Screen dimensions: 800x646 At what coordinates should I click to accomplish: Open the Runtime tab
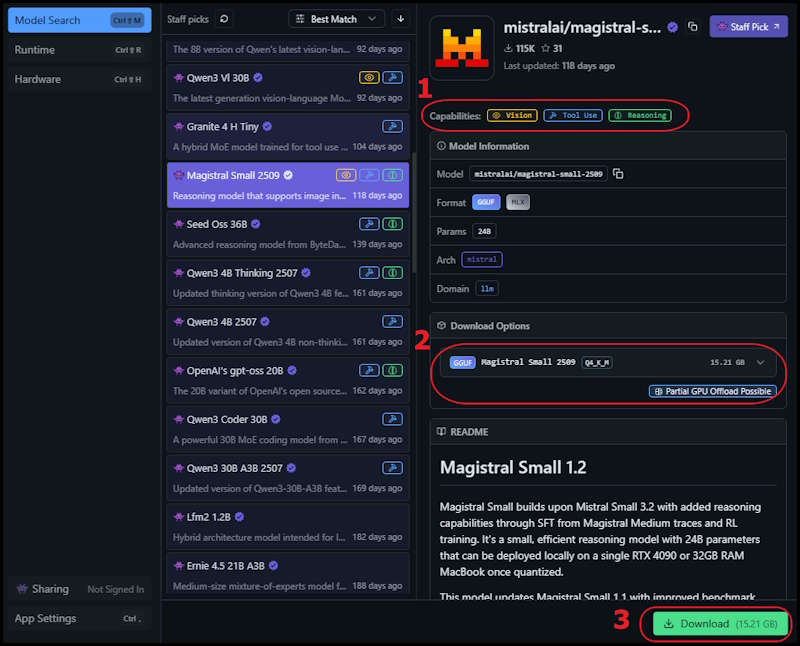tap(80, 50)
